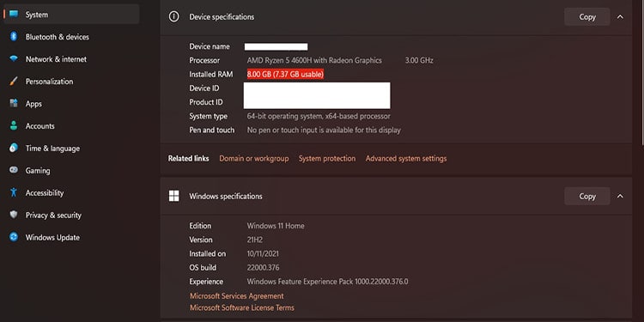The height and width of the screenshot is (322, 644).
Task: Click the Windows logo beside Windows specifications
Action: [x=174, y=196]
